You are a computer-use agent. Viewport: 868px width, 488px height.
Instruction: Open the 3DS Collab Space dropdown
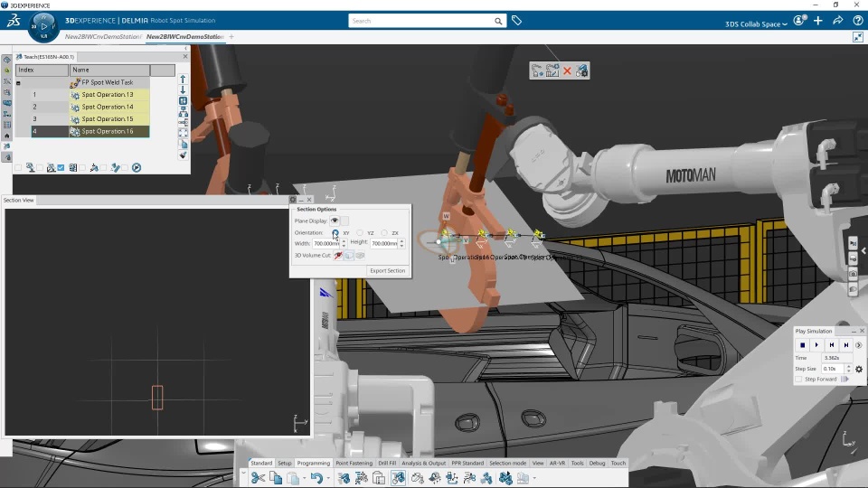pos(756,23)
